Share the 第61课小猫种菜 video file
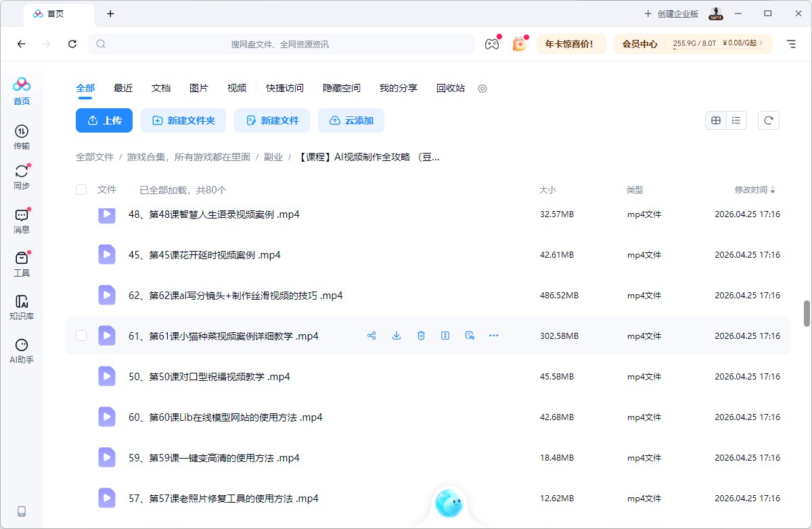Viewport: 812px width, 529px height. click(x=371, y=336)
